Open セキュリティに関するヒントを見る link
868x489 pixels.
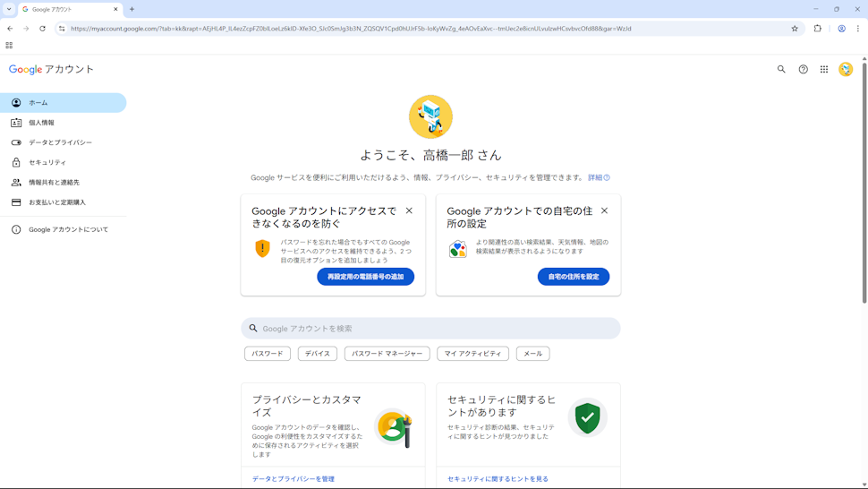(x=498, y=479)
